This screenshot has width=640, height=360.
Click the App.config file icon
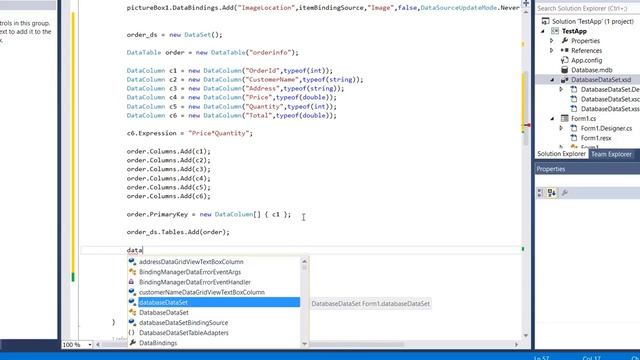coord(564,60)
